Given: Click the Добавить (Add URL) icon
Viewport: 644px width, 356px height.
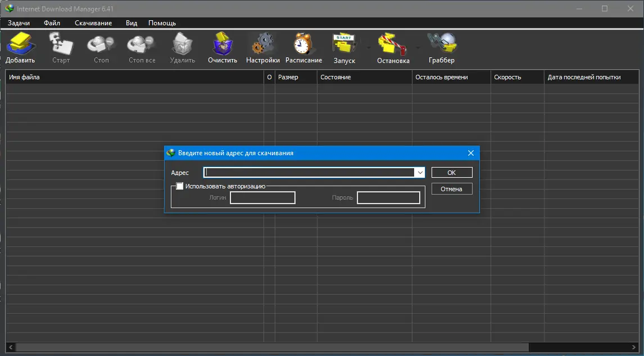Looking at the screenshot, I should point(20,44).
